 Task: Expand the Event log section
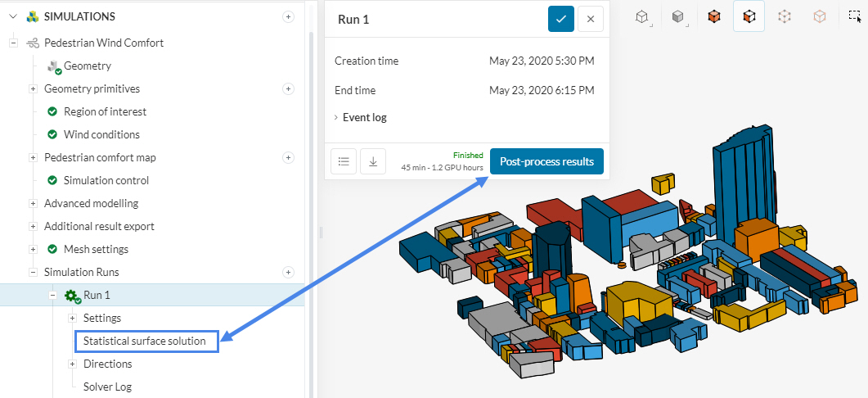pyautogui.click(x=364, y=117)
